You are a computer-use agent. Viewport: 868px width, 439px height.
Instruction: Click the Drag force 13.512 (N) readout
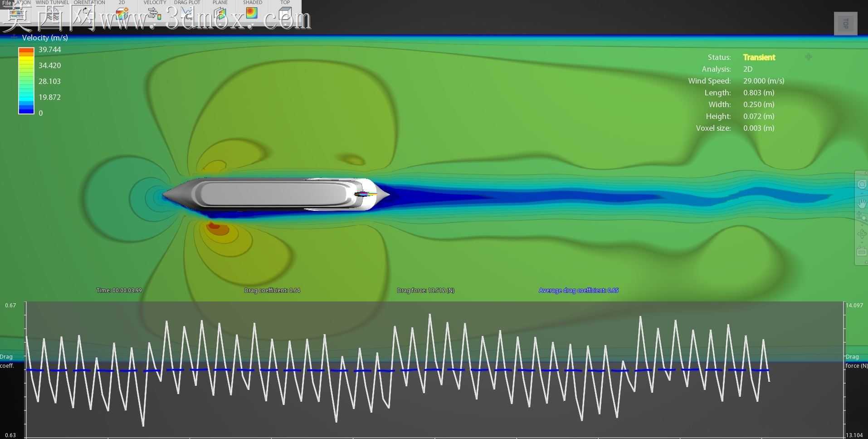[x=425, y=291]
